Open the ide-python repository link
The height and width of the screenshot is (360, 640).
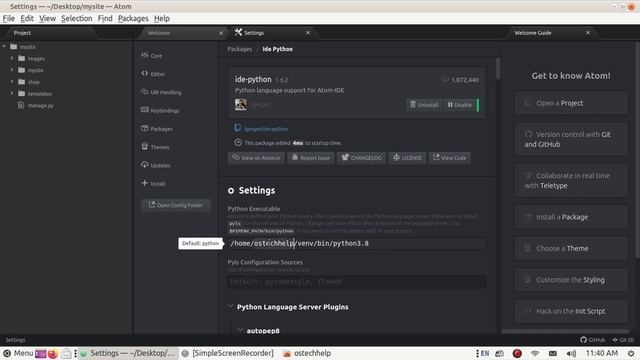click(266, 129)
